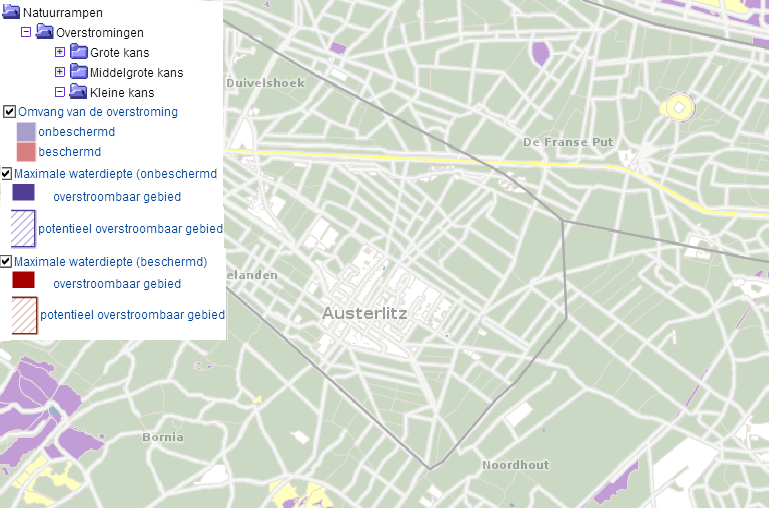
Task: Select the Overstromingen tree label
Action: (x=100, y=33)
